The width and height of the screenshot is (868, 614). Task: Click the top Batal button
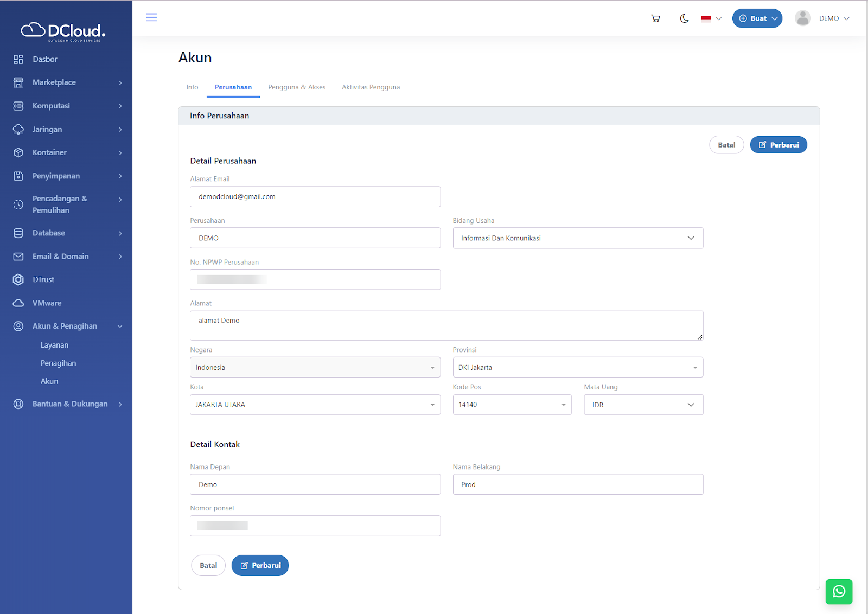(726, 145)
